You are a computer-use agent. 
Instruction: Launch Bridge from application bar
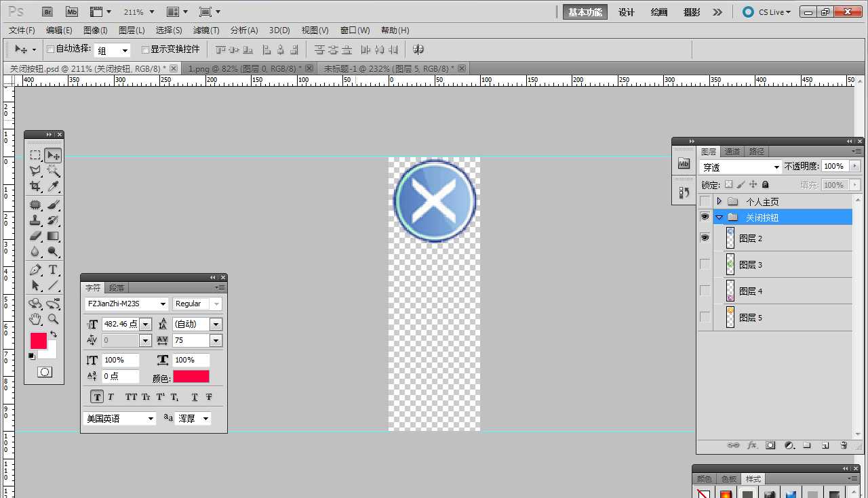47,12
